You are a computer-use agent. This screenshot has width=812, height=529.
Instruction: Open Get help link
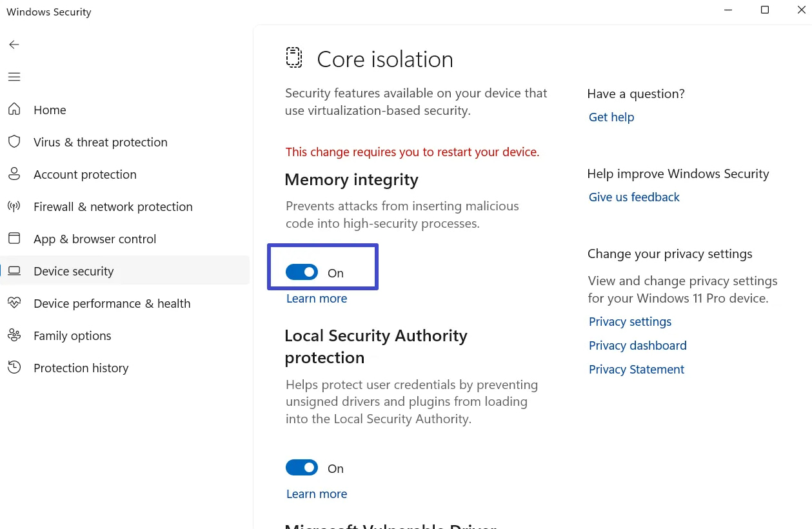click(611, 117)
